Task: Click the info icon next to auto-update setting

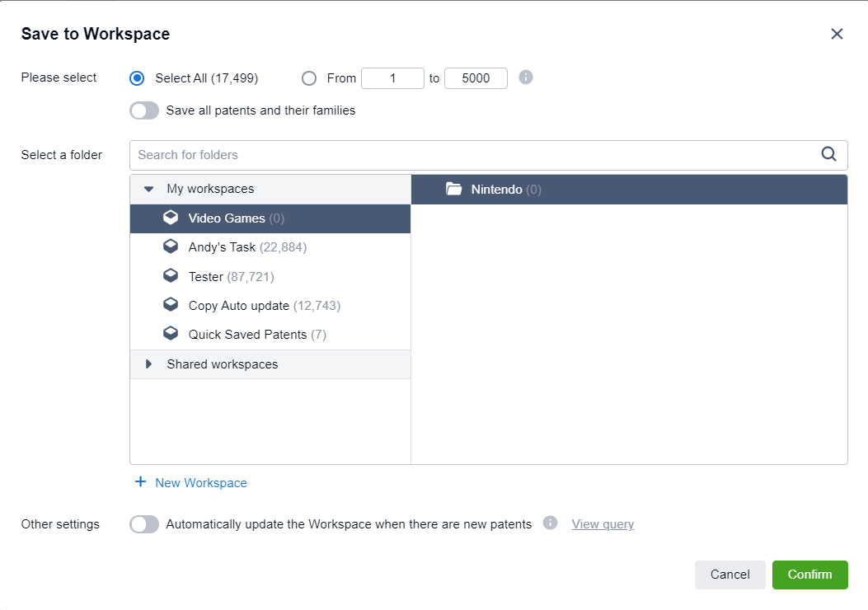Action: tap(551, 523)
